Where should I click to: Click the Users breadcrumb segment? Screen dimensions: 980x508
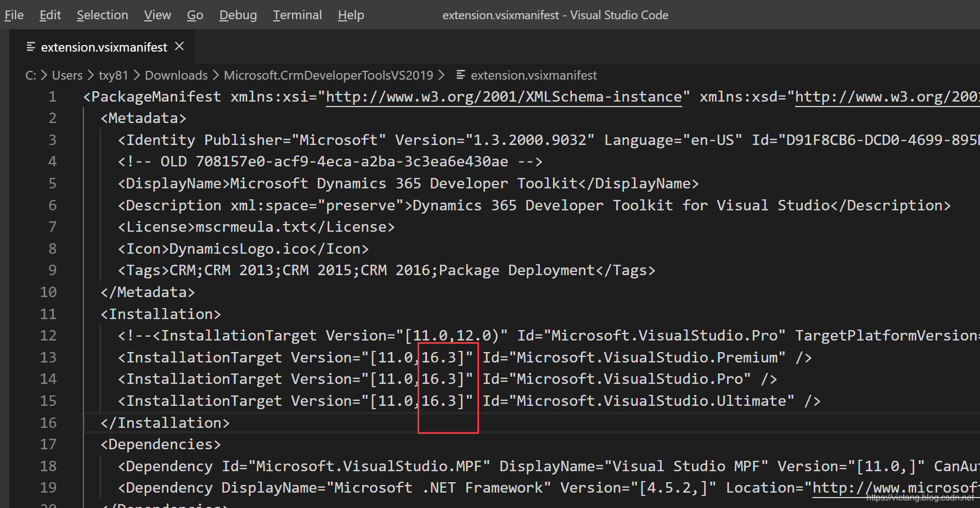click(x=67, y=75)
